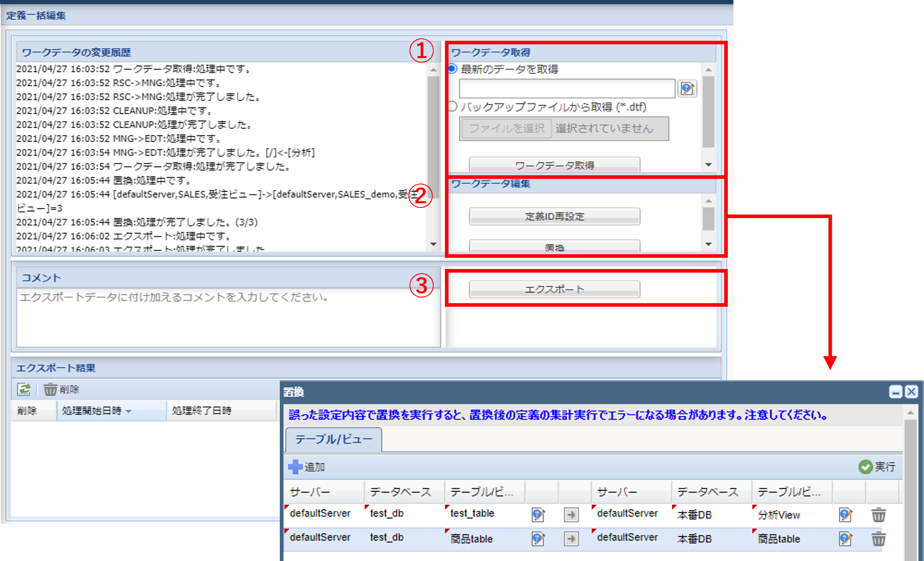Click the wildcard edit icon next to test_table

coord(538,515)
